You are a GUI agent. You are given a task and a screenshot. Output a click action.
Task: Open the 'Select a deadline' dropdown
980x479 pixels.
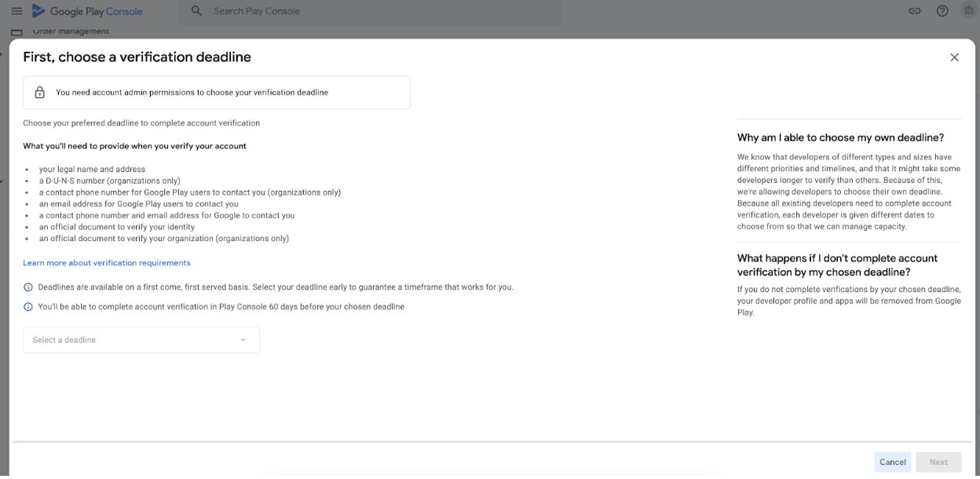(133, 340)
